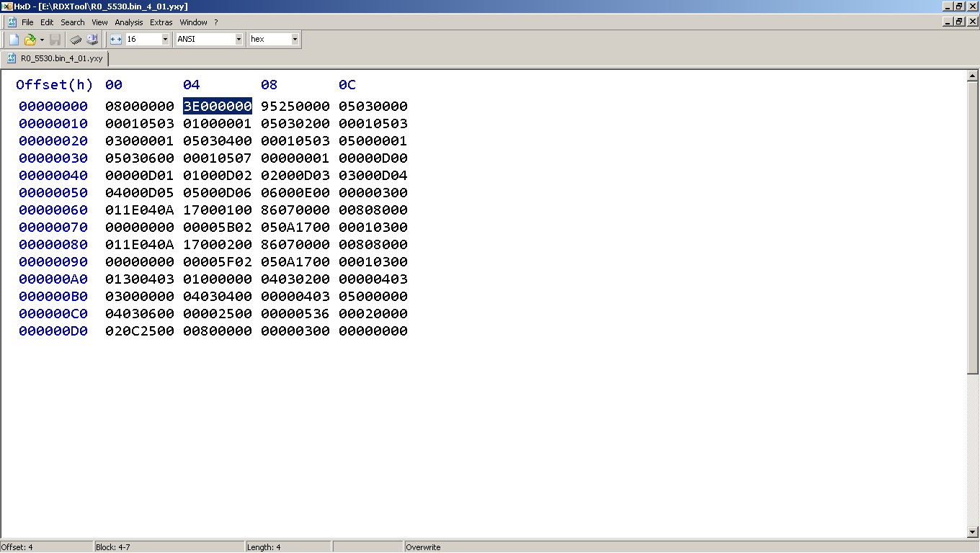The image size is (980, 553).
Task: Open the Search menu
Action: [73, 22]
